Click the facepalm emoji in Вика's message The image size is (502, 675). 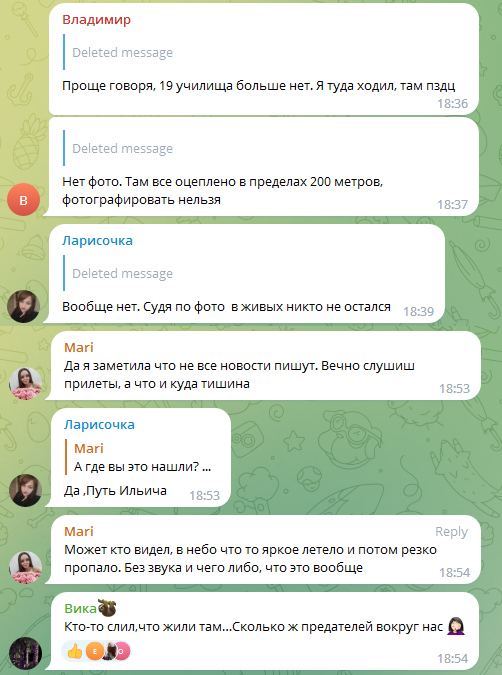(456, 626)
